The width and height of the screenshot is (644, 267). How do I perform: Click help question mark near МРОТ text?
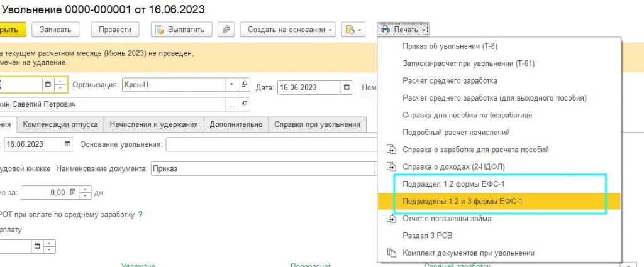(140, 214)
